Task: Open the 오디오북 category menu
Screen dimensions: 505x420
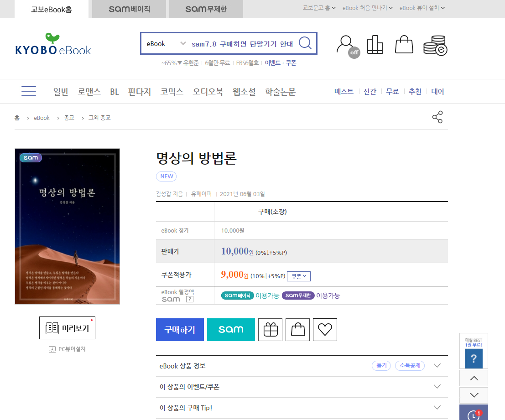Action: coord(208,92)
